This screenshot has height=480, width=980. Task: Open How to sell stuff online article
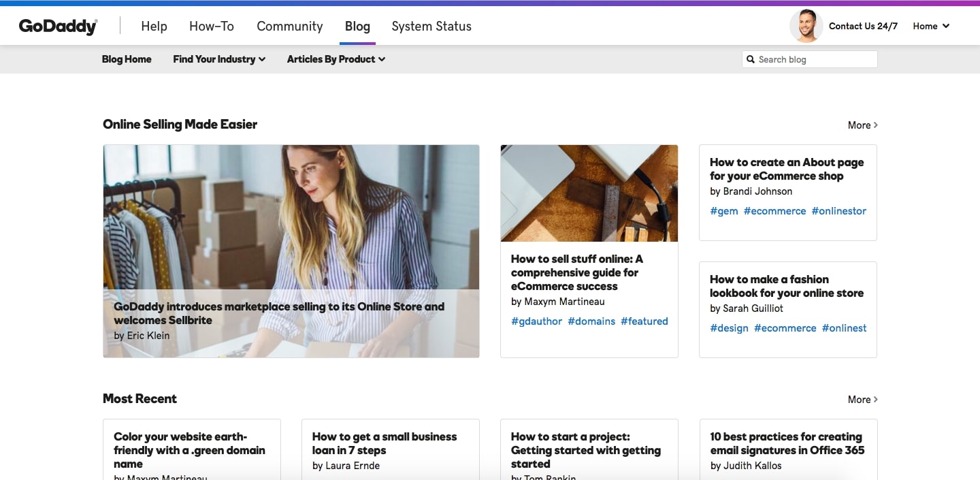(577, 272)
